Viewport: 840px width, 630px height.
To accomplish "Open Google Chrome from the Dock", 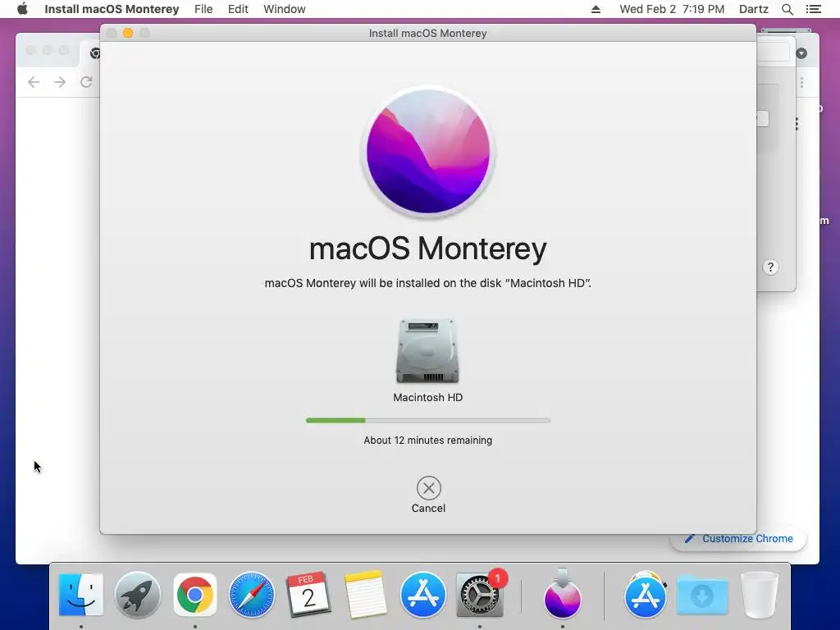I will pos(195,595).
